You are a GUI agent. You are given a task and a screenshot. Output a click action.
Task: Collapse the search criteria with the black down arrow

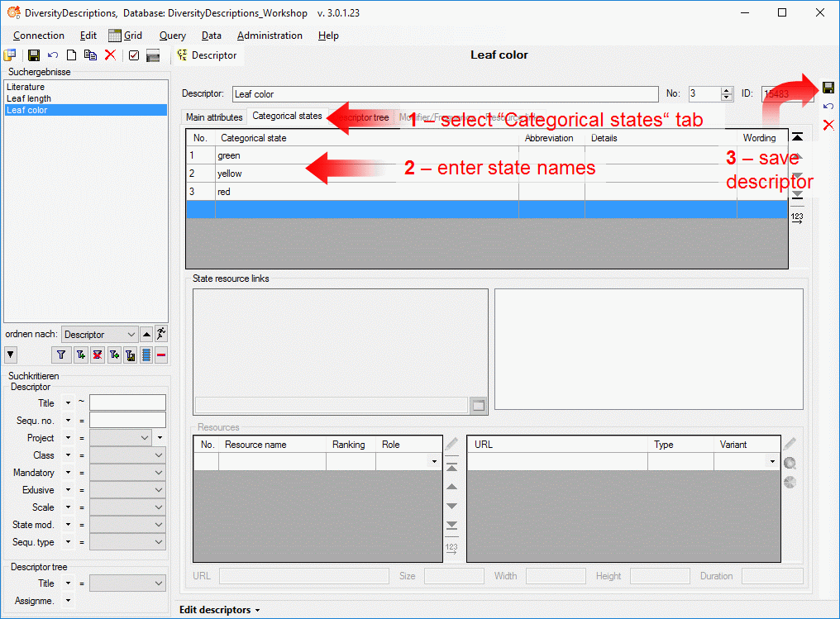pyautogui.click(x=11, y=355)
